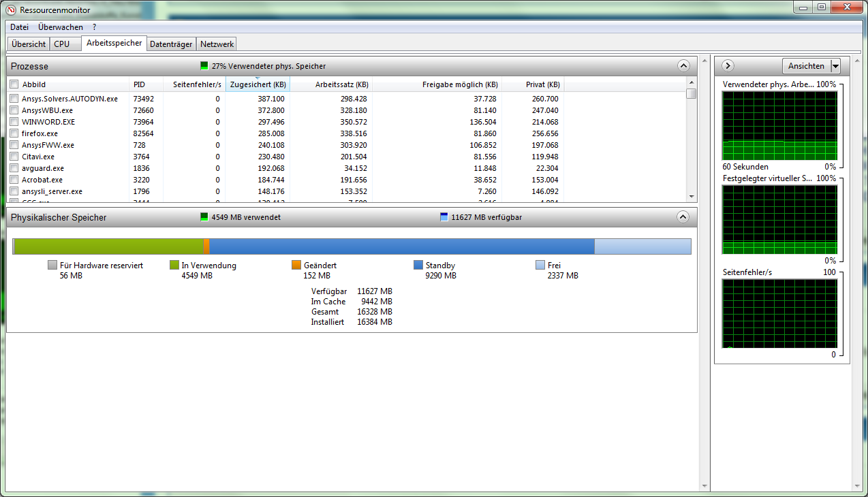Click process list scrollbar up arrow
The image size is (868, 497).
pyautogui.click(x=692, y=82)
